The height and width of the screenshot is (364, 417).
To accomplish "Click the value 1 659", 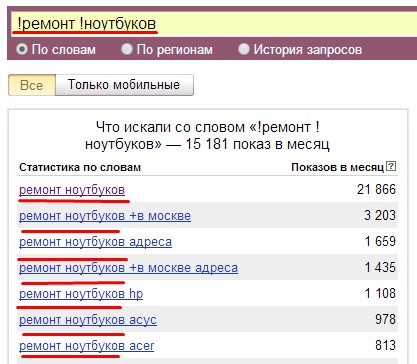I will click(380, 241).
